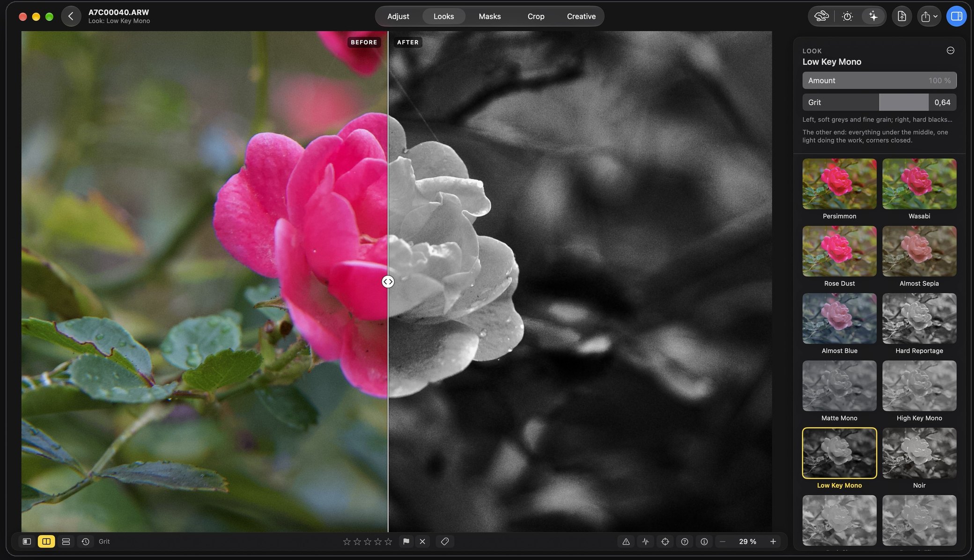This screenshot has width=974, height=560.
Task: Reject the photo with the X icon
Action: click(422, 541)
